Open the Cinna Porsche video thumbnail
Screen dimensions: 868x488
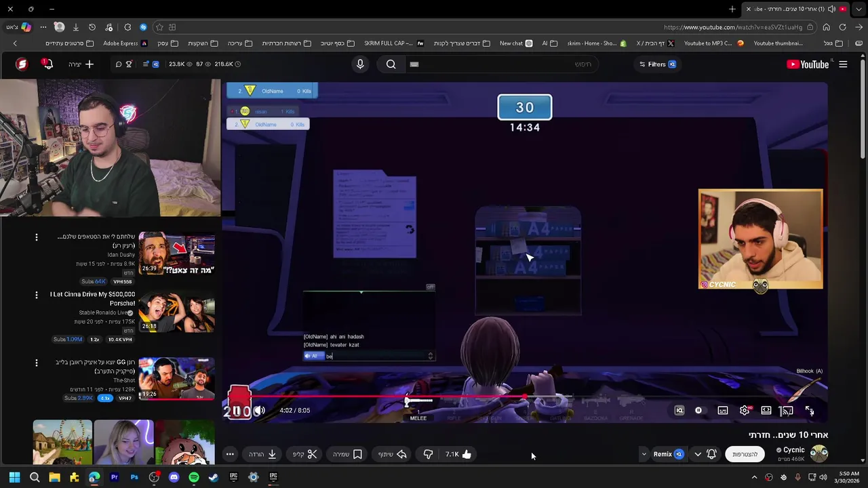[x=177, y=312]
